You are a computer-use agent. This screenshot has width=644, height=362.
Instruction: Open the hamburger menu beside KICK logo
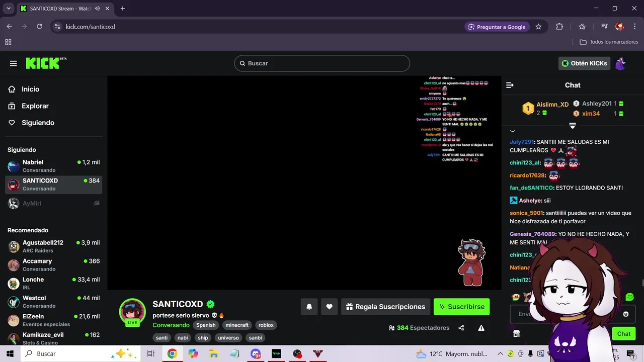(x=14, y=63)
